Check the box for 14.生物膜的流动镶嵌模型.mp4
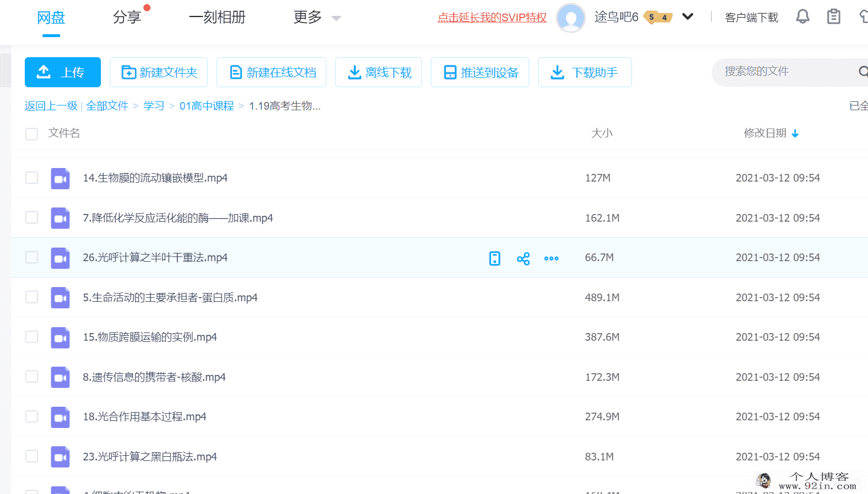This screenshot has height=494, width=868. coord(32,178)
